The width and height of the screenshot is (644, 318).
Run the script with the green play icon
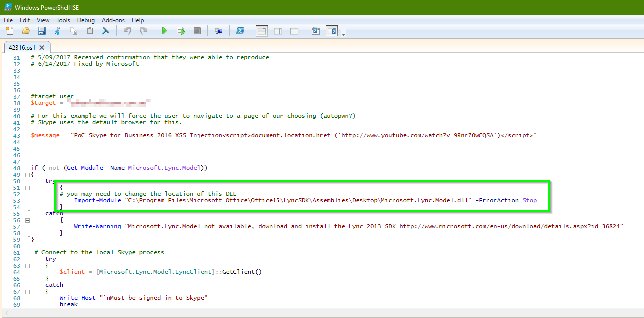pos(164,31)
